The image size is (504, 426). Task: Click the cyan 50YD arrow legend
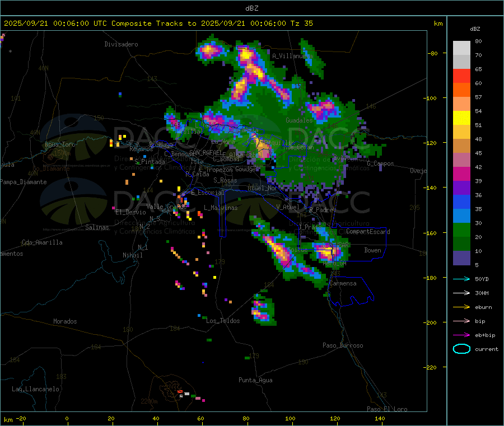(x=461, y=279)
